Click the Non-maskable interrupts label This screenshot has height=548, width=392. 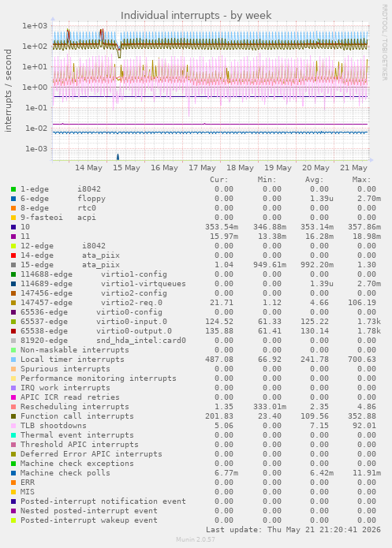click(x=75, y=350)
